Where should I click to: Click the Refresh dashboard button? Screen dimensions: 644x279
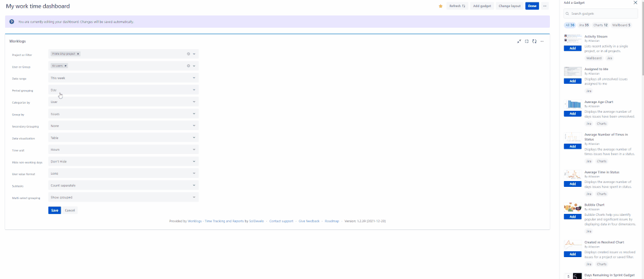click(x=457, y=6)
